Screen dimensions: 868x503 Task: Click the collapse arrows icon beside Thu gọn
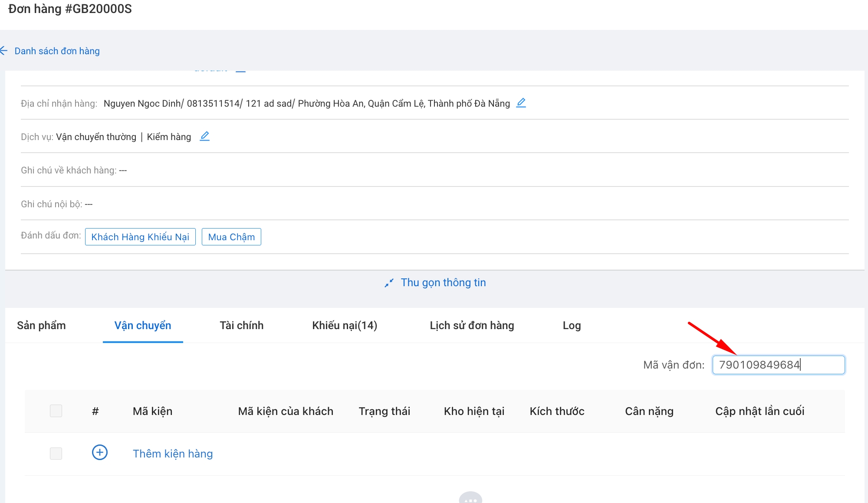pos(389,283)
